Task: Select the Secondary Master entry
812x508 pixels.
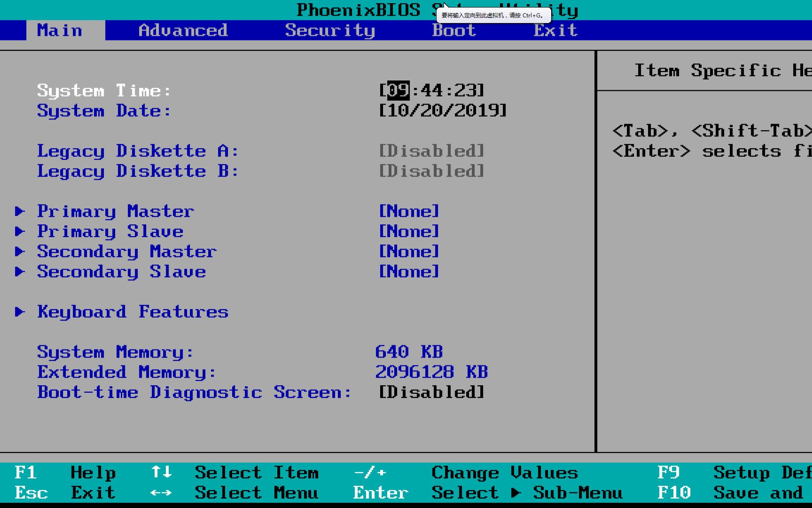Action: point(127,252)
